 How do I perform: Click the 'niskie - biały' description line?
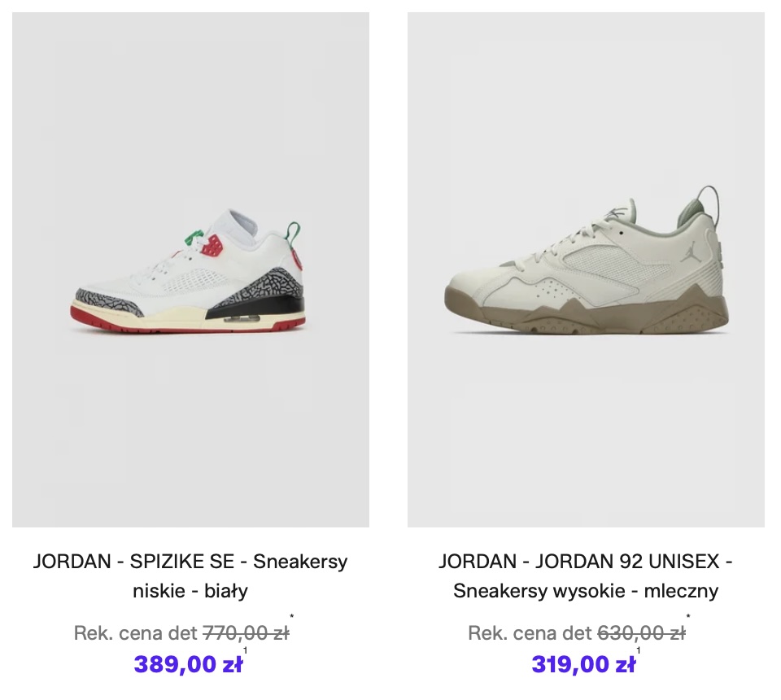pos(190,591)
